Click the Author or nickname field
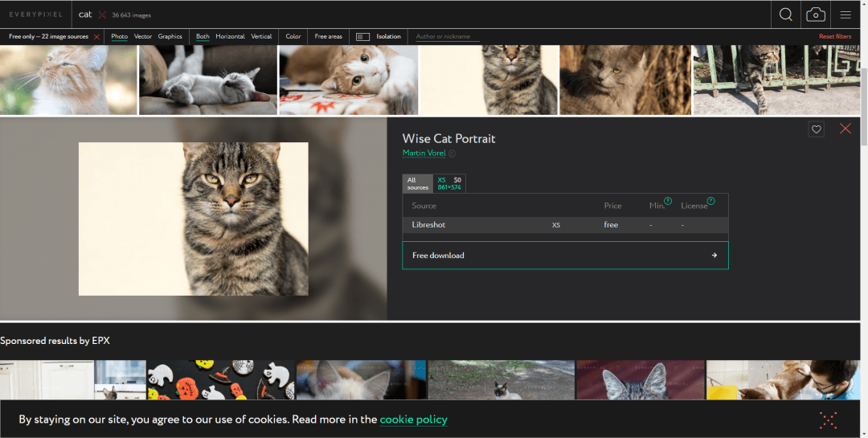This screenshot has width=868, height=438. pyautogui.click(x=447, y=37)
